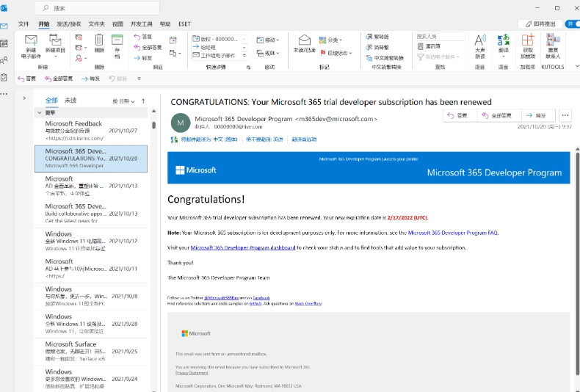Toggle Unread/Read (未读/已读) envelope icon
This screenshot has height=392, width=580.
click(x=305, y=40)
